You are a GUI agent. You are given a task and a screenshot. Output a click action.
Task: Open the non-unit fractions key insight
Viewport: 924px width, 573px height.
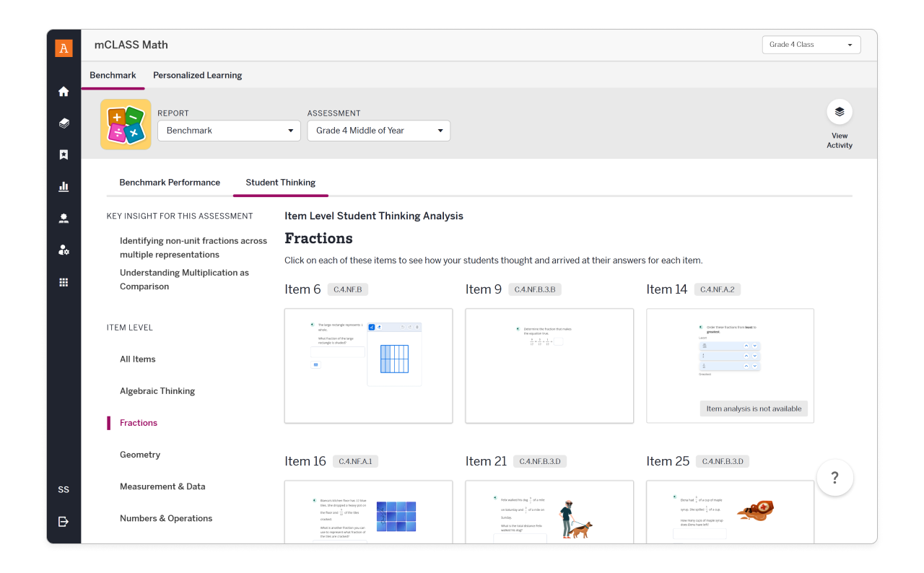tap(193, 248)
